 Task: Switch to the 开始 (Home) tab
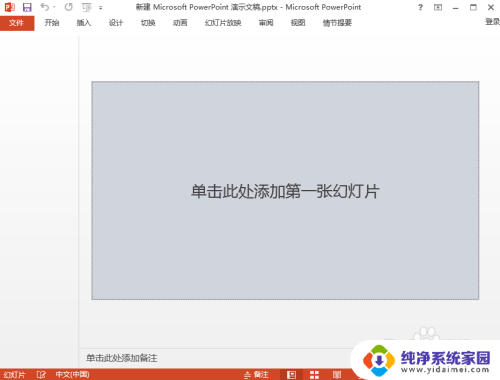coord(52,23)
